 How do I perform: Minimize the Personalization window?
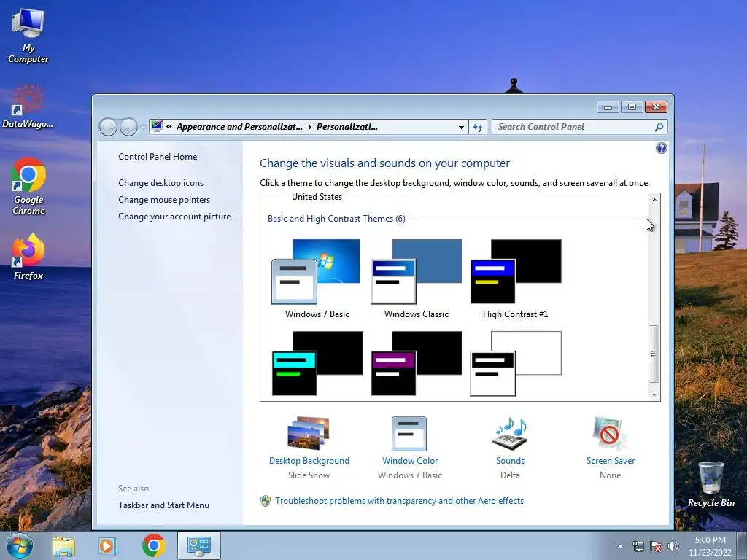coord(608,107)
